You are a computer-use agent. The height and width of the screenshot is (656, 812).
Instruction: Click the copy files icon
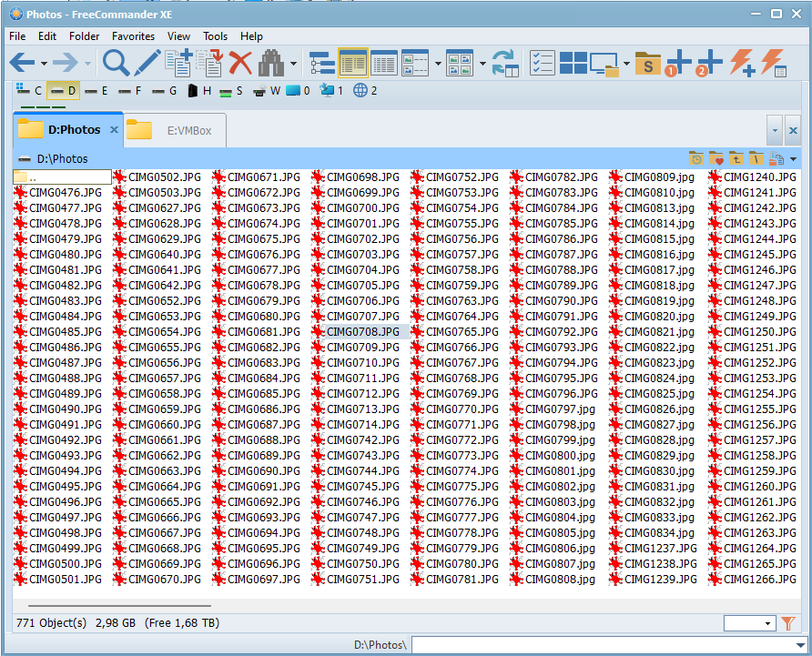pyautogui.click(x=178, y=63)
